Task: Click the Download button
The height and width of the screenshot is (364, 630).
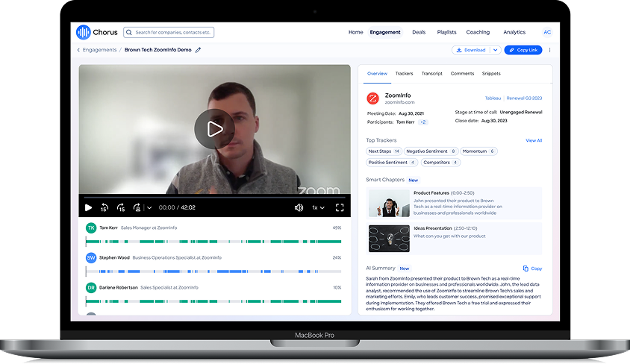Action: coord(471,50)
